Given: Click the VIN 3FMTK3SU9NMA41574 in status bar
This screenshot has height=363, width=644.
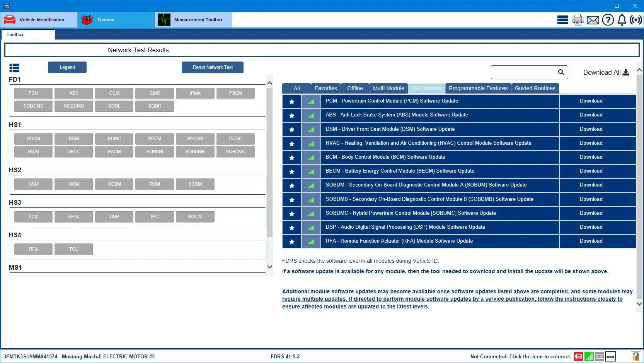Looking at the screenshot, I should (30, 356).
